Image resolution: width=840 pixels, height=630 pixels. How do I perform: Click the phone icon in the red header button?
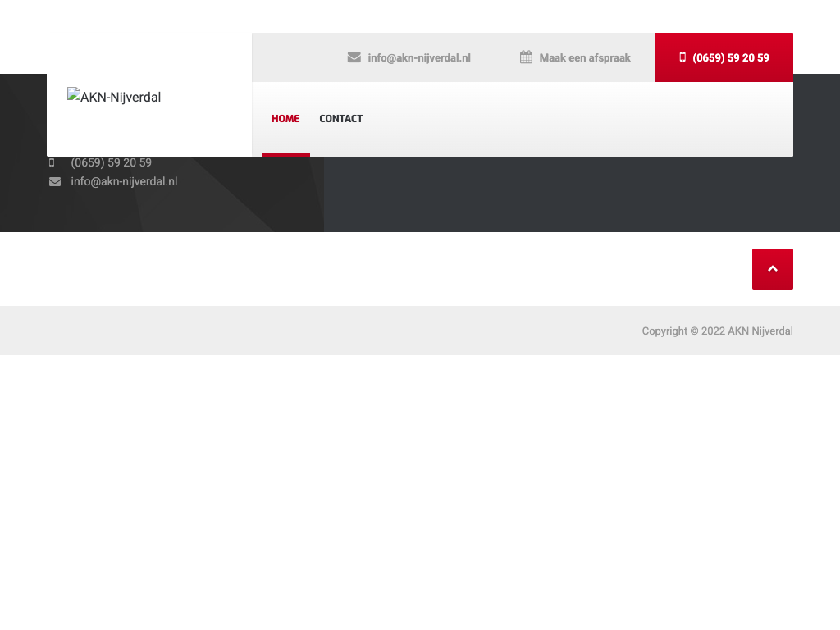coord(682,57)
